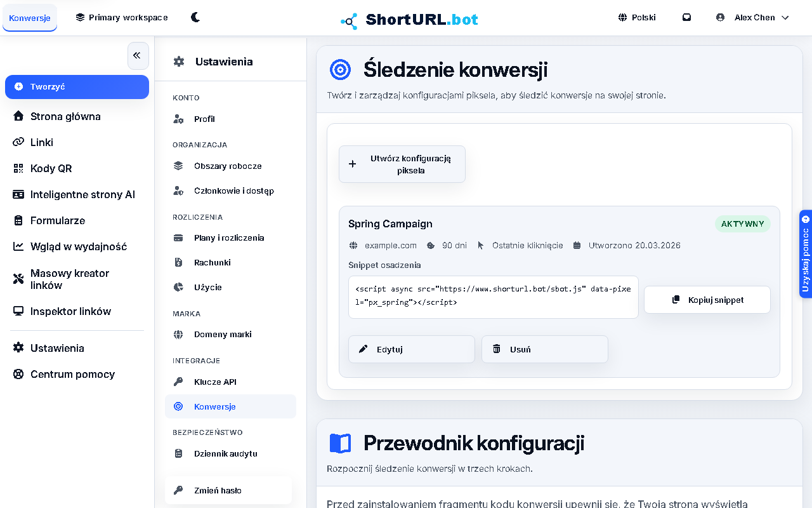Click the Przewodnik konfiguracji heading

474,443
